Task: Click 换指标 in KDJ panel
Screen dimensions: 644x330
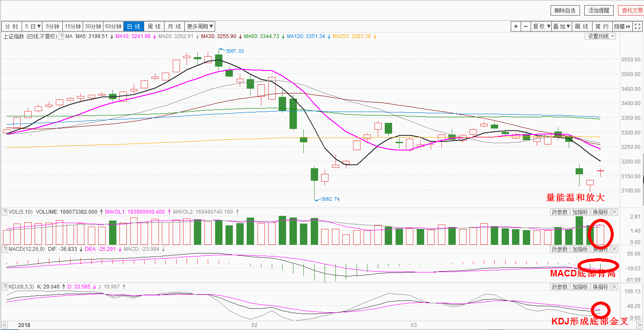Action: click(x=600, y=287)
